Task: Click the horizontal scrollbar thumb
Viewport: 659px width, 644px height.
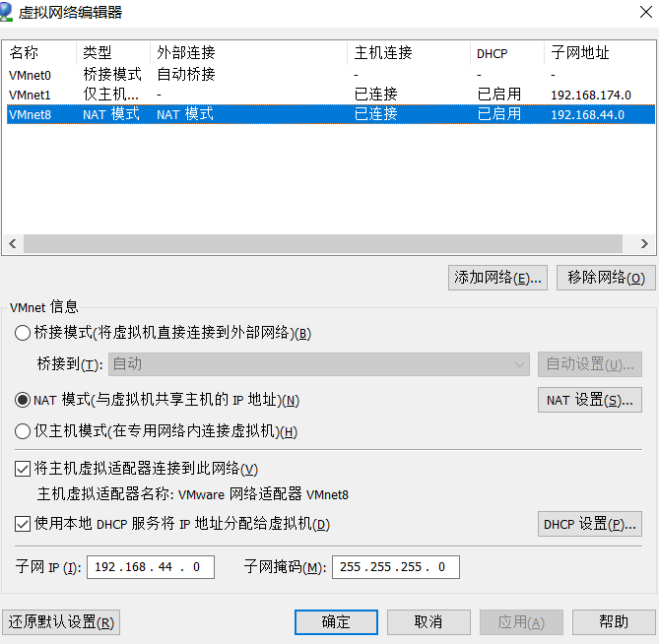Action: click(323, 243)
